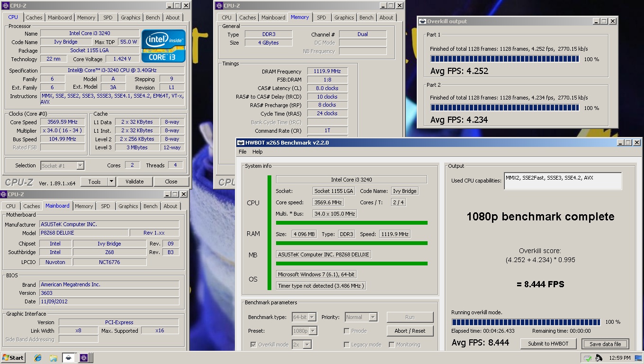This screenshot has width=644, height=364.
Task: Maximize the HWBOT x265 Benchmark window
Action: (628, 143)
